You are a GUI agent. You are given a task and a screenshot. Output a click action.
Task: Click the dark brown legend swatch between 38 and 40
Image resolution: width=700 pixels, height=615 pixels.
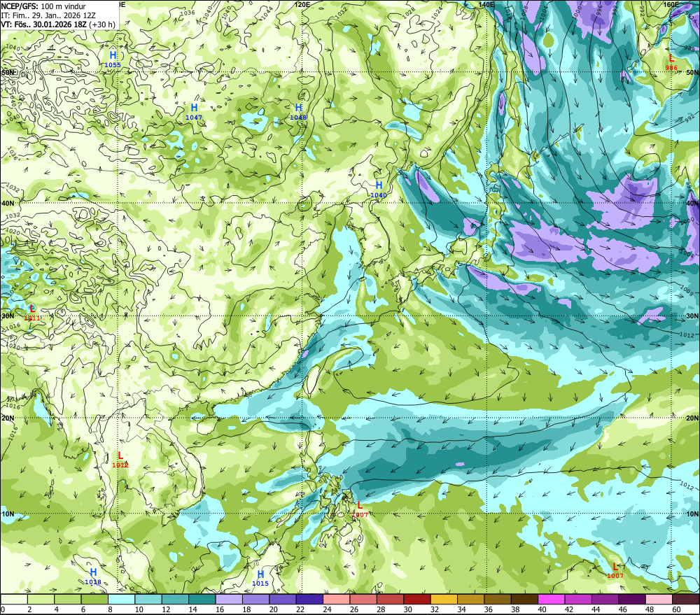pyautogui.click(x=524, y=599)
